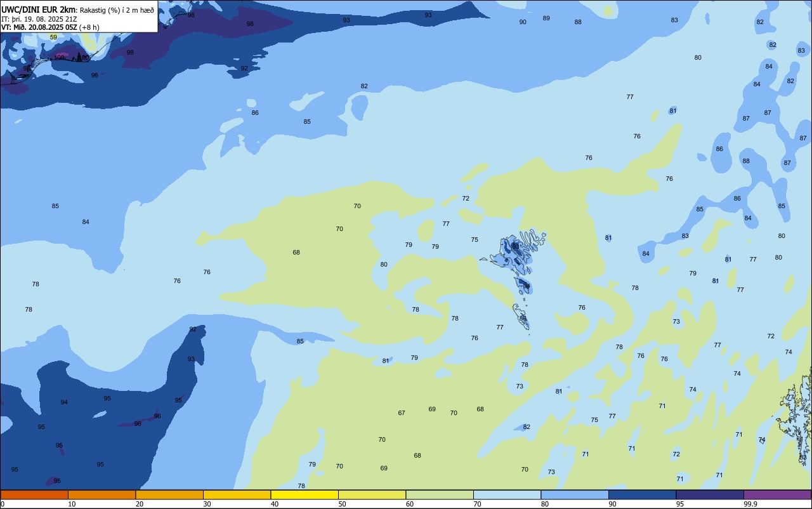The width and height of the screenshot is (812, 509).
Task: Click the 40–50 bright yellow legend swatch
Action: [304, 494]
